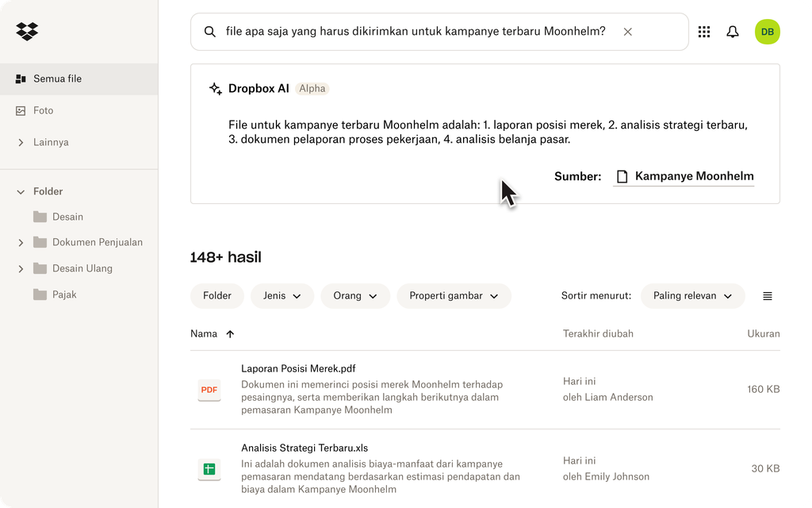Select Semua file in the sidebar
This screenshot has height=508, width=812.
[56, 79]
